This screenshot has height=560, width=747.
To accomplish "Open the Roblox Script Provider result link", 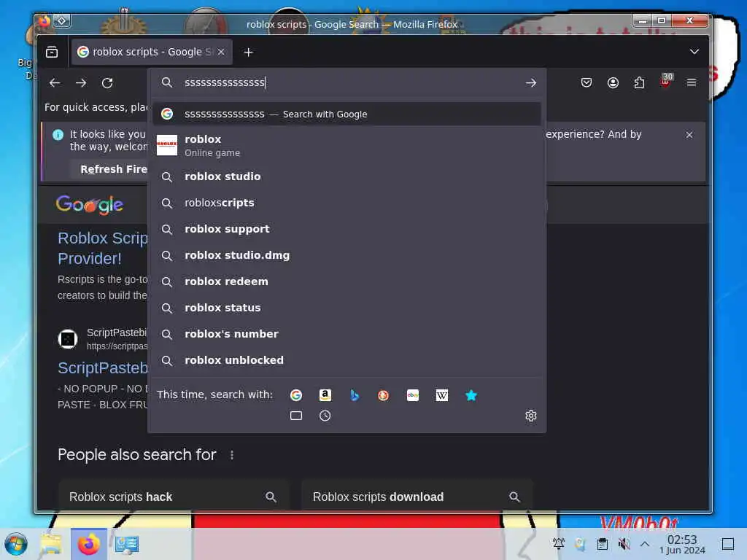I will point(103,248).
